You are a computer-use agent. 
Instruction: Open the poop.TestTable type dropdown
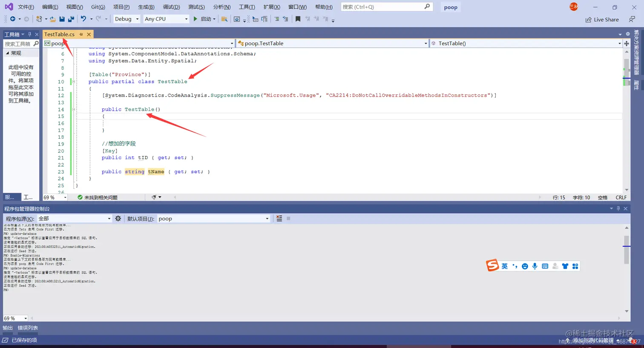point(332,43)
